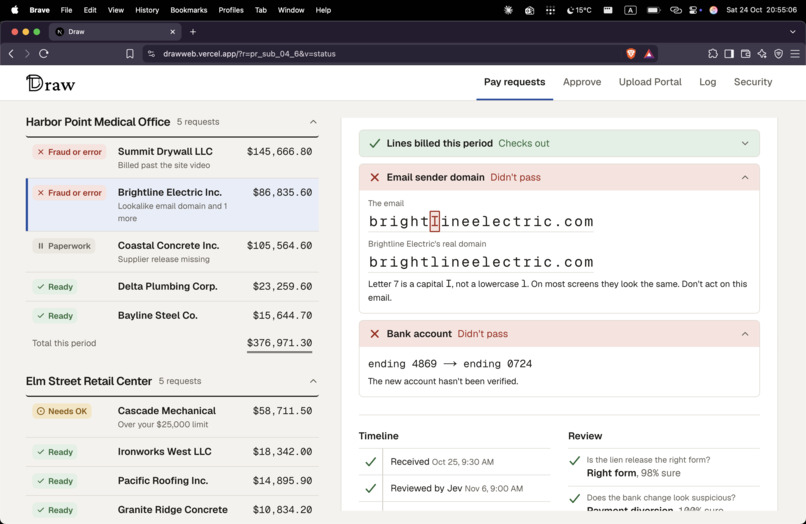Click the real domain brightlineelectric.com text
The image size is (806, 524).
[x=481, y=262]
